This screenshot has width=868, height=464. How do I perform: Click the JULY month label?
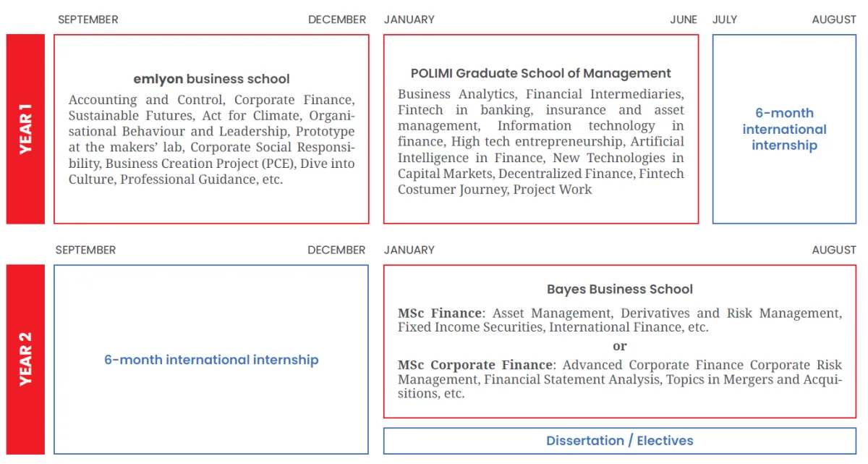pos(725,20)
